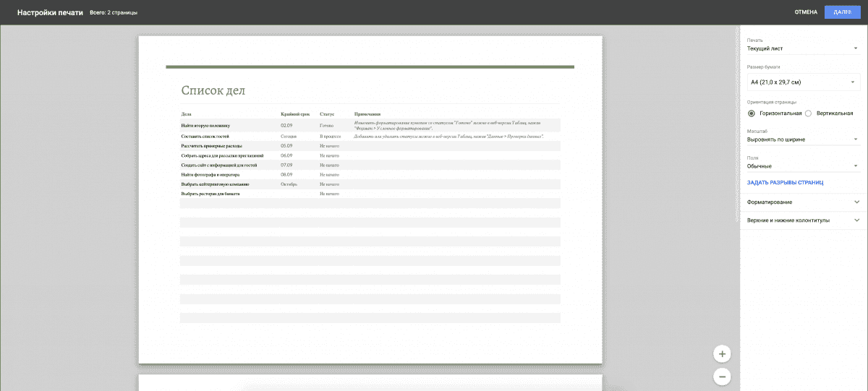Viewport: 868px width, 391px height.
Task: Click the second page preview at bottom
Action: click(x=370, y=382)
